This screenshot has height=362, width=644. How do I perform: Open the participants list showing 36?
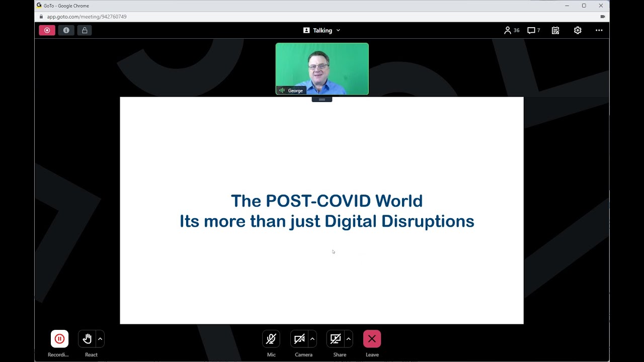[x=512, y=30]
